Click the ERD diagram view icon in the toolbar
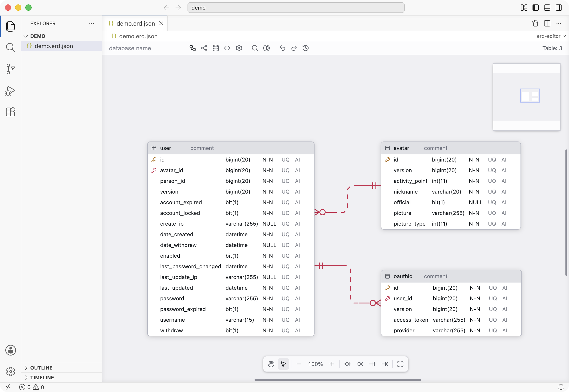Image resolution: width=569 pixels, height=392 pixels. 193,48
